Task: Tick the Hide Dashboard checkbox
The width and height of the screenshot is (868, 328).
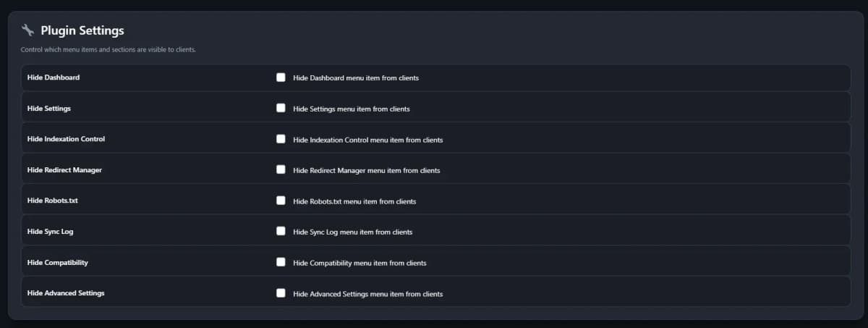Action: [281, 77]
